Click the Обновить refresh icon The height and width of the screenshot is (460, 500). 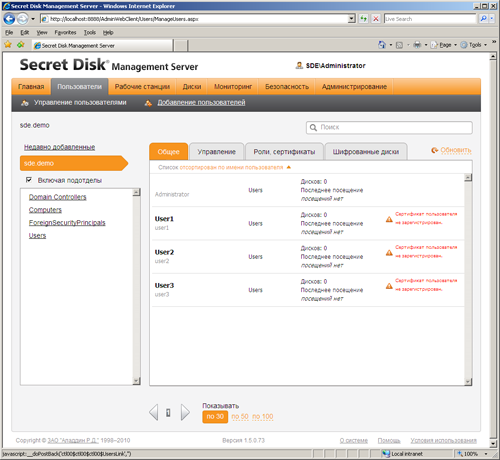point(434,150)
